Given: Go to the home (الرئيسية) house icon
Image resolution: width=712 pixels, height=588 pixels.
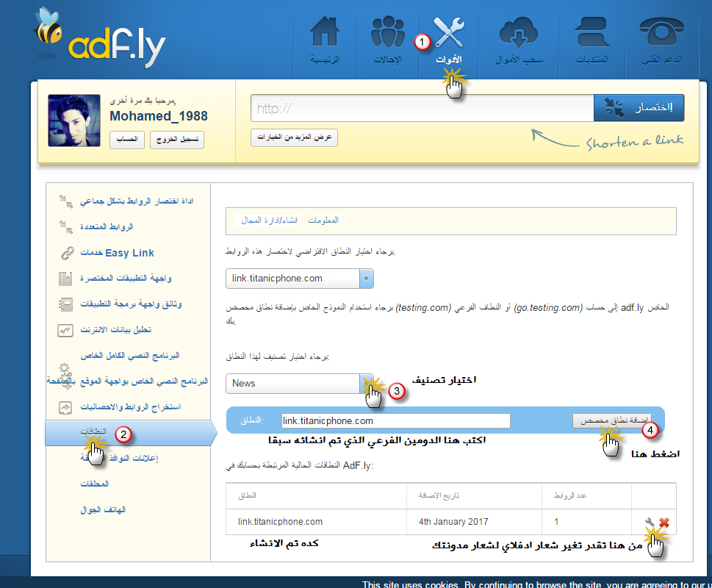Looking at the screenshot, I should [325, 32].
